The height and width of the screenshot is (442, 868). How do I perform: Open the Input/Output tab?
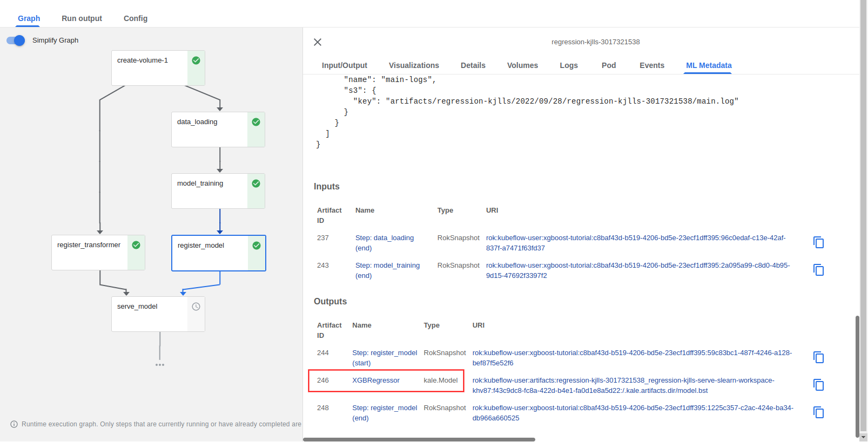tap(345, 65)
